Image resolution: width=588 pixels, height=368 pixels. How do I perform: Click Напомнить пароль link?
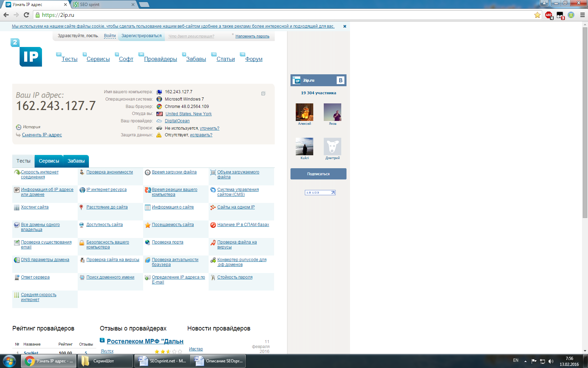click(252, 36)
